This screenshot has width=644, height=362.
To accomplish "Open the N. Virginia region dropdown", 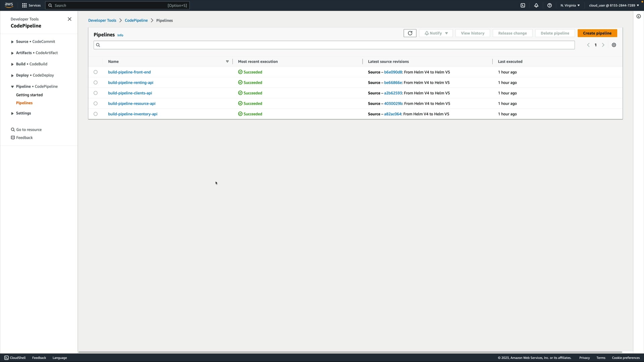I will [570, 5].
